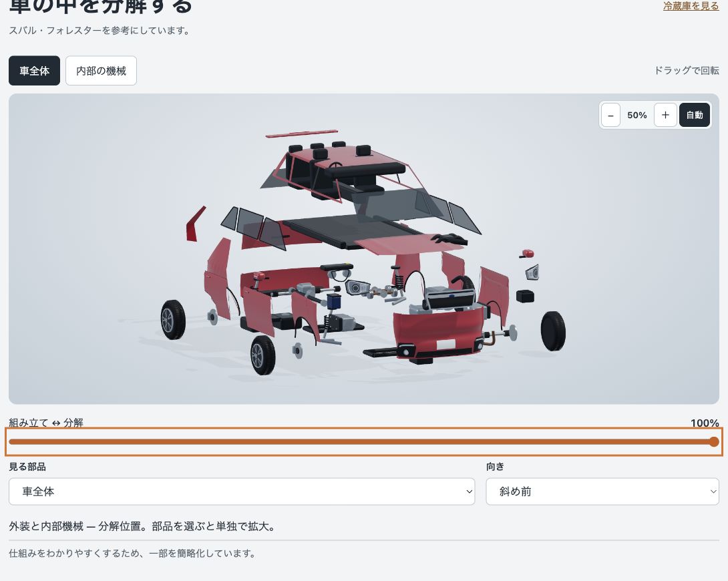Open the 向き dropdown showing 斜め前
The image size is (728, 581).
[x=602, y=492]
